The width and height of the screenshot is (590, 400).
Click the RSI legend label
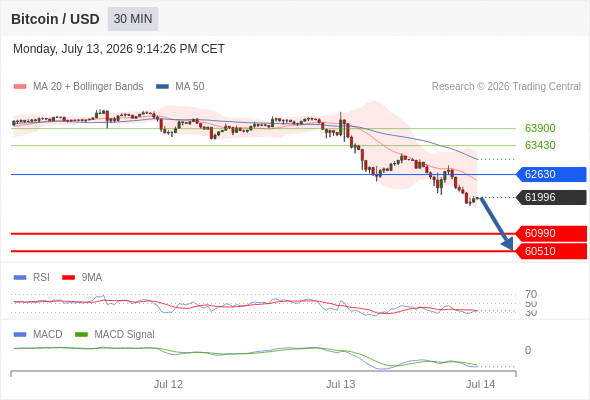click(41, 278)
